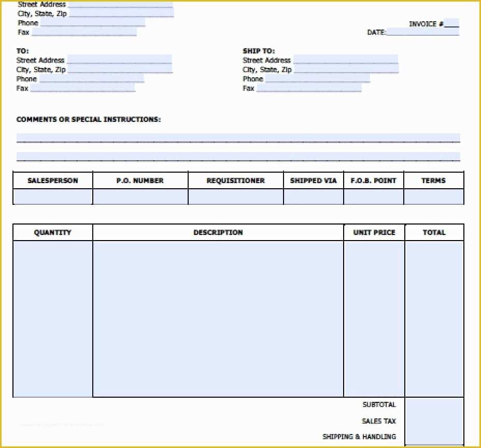Click the cell under P.O. NUMBER
The height and width of the screenshot is (448, 481).
point(140,197)
